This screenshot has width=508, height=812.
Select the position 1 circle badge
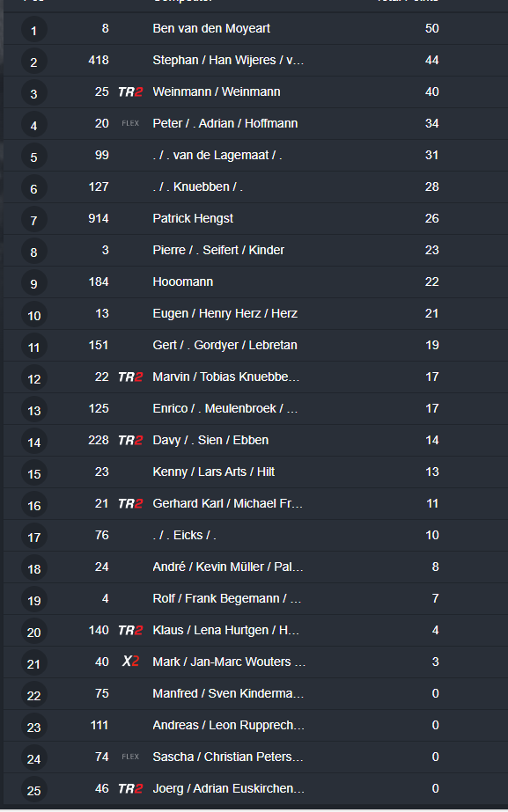click(33, 30)
